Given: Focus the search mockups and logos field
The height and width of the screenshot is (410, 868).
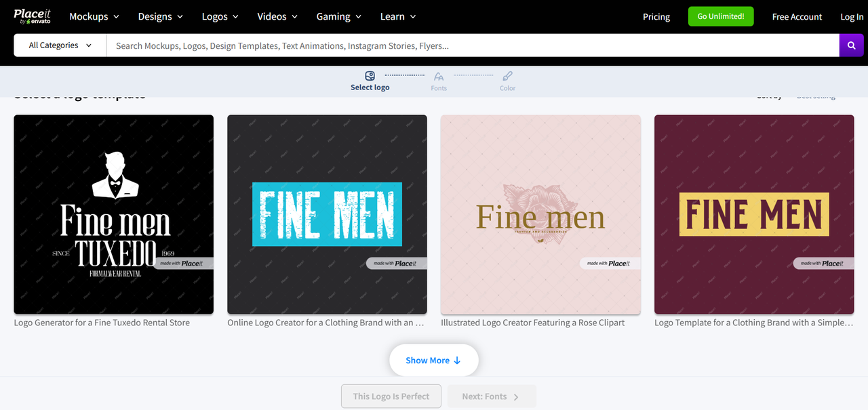Looking at the screenshot, I should (473, 45).
